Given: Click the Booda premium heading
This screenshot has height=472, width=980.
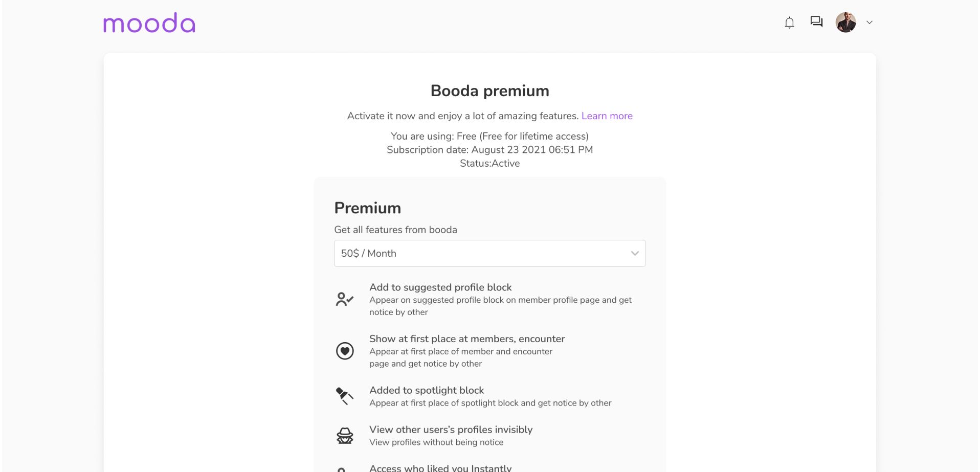Looking at the screenshot, I should point(489,91).
